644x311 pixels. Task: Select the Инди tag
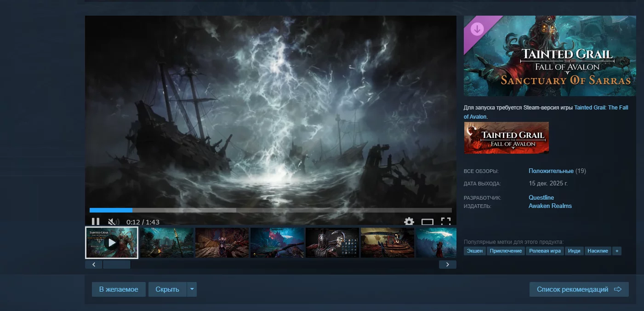pyautogui.click(x=574, y=251)
